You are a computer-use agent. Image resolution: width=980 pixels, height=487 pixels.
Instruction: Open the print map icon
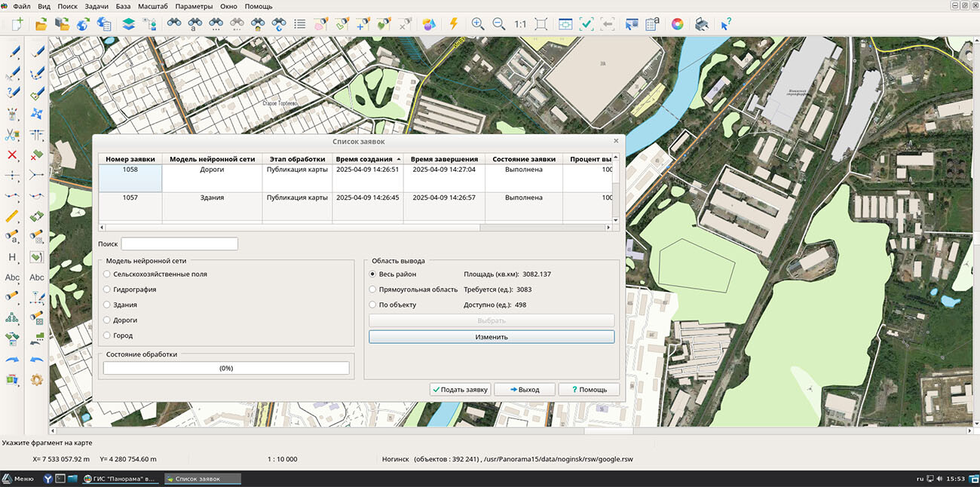pos(701,24)
